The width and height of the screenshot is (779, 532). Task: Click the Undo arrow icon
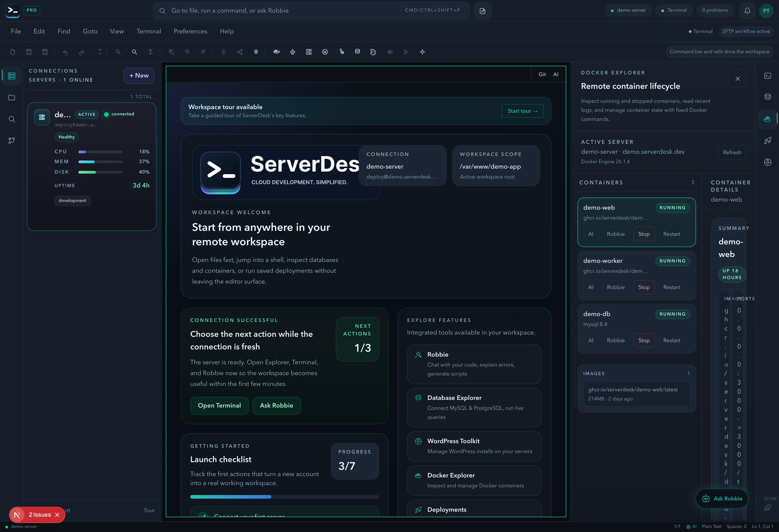click(65, 52)
